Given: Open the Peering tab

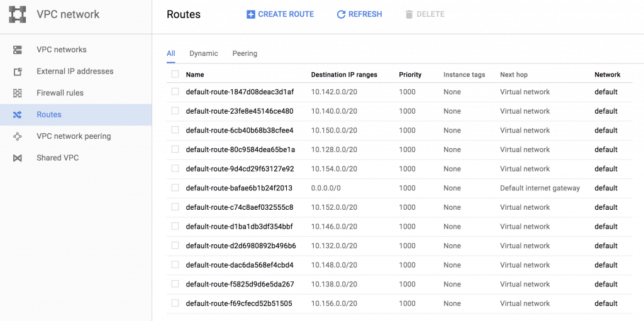Looking at the screenshot, I should 245,53.
